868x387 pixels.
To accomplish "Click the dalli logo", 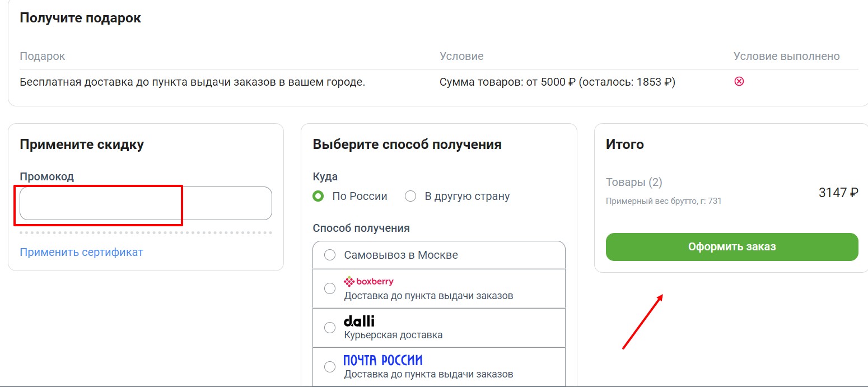I will click(x=359, y=321).
